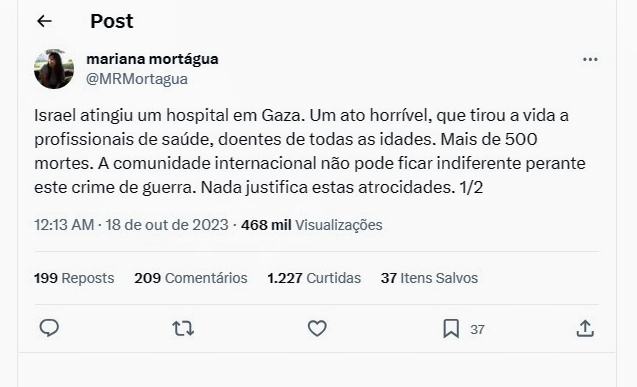The height and width of the screenshot is (387, 637).
Task: Click the Post heading title
Action: pyautogui.click(x=112, y=21)
